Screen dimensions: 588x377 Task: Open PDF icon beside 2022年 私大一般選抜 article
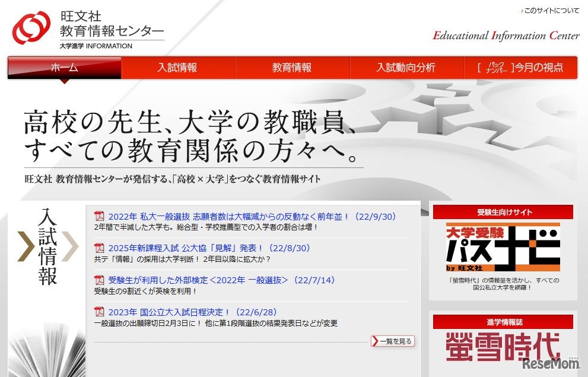click(99, 216)
